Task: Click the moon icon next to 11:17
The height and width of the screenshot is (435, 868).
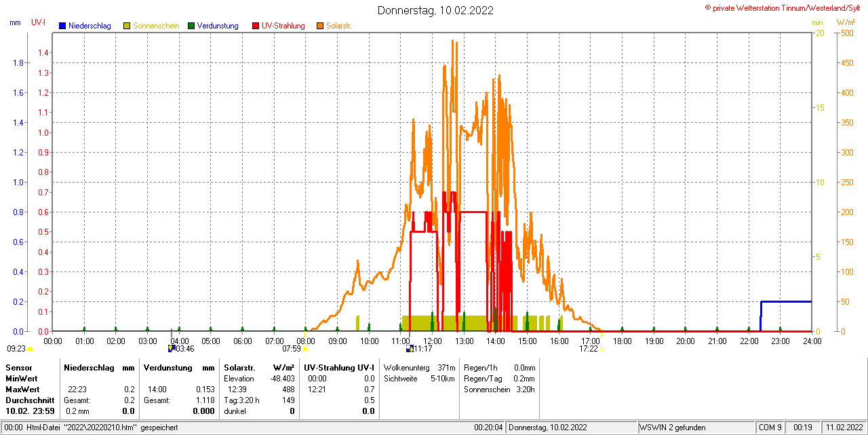Action: [x=410, y=349]
